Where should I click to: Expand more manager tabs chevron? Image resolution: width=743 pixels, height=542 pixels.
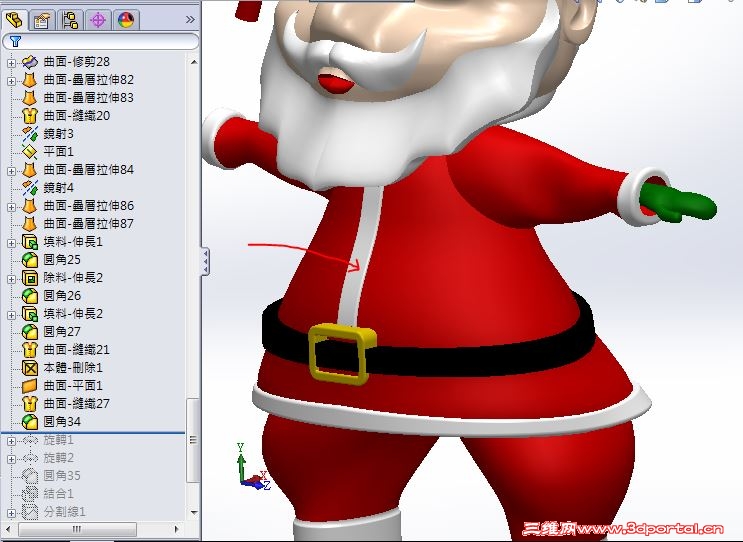190,19
